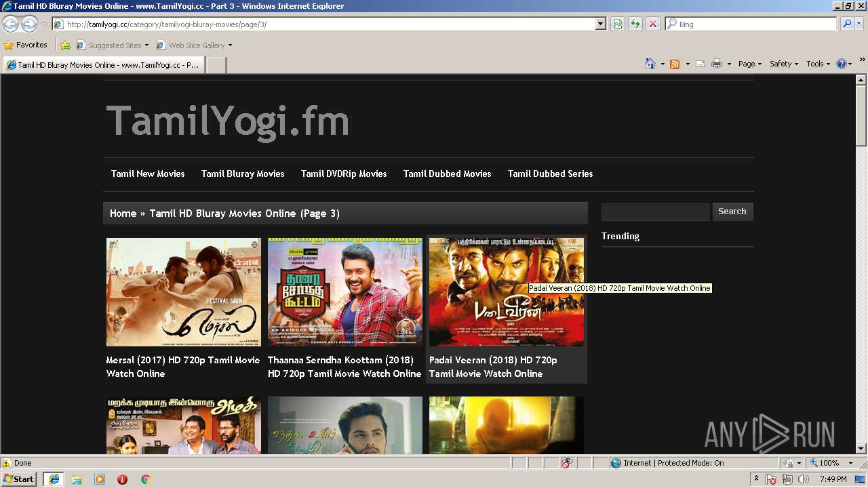
Task: Go to Tamil DVDRip Movies section
Action: click(x=344, y=174)
